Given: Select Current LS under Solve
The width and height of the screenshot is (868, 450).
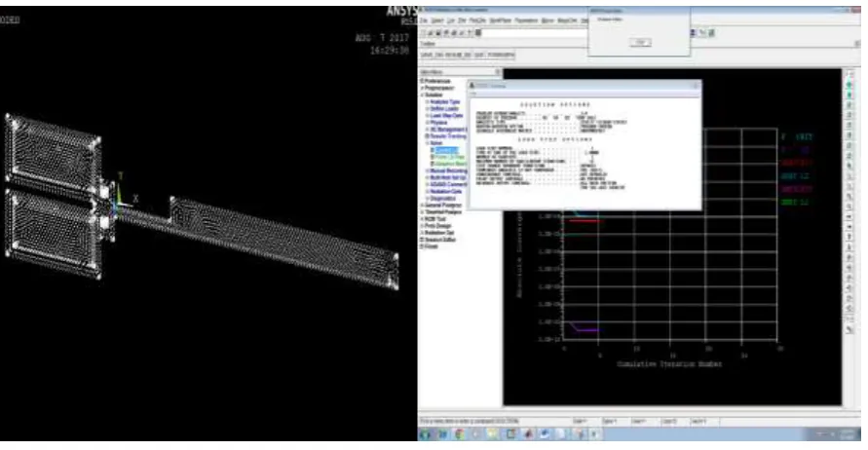Looking at the screenshot, I should point(445,149).
